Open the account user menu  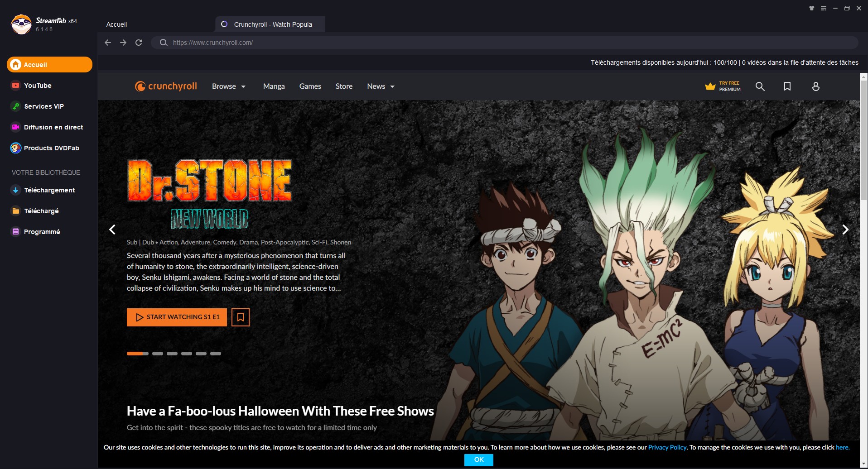(x=815, y=86)
